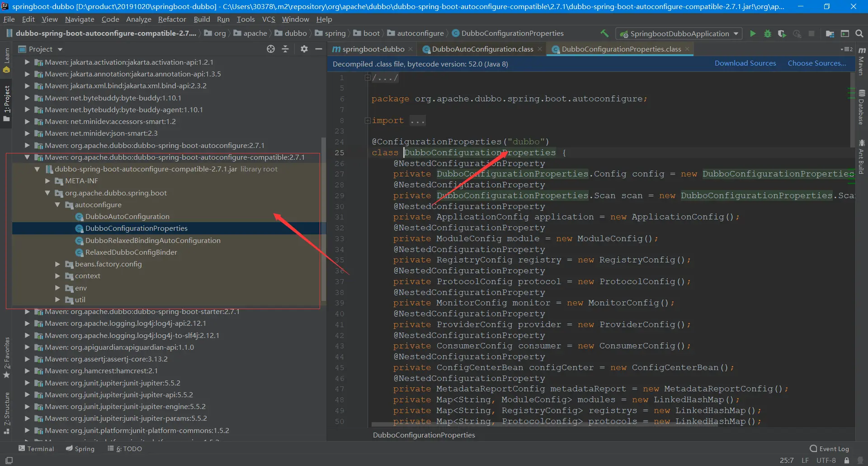This screenshot has width=868, height=466.
Task: Select the autoconfigure breadcrumb in navigation bar
Action: [x=415, y=33]
